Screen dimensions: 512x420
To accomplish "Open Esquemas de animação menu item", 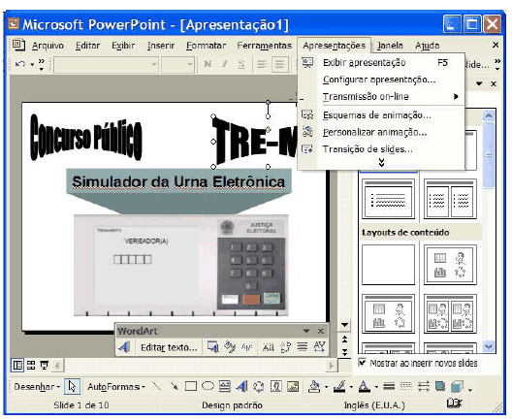I will click(381, 115).
